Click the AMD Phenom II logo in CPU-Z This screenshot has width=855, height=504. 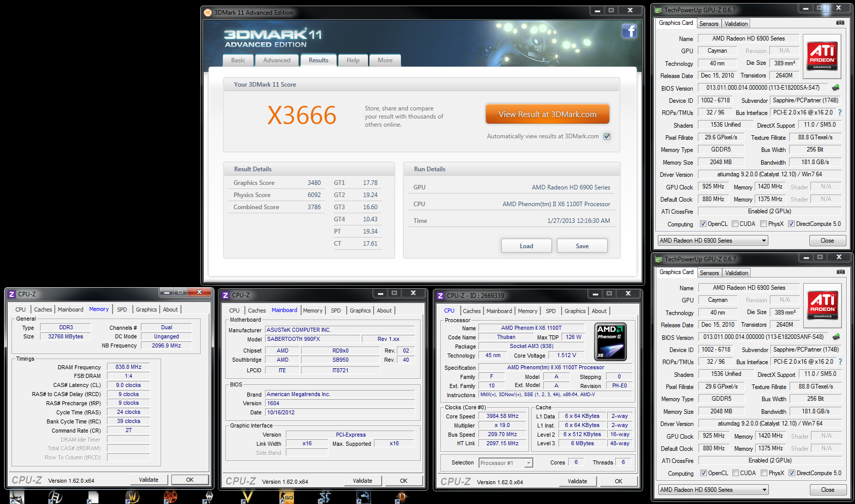point(610,341)
